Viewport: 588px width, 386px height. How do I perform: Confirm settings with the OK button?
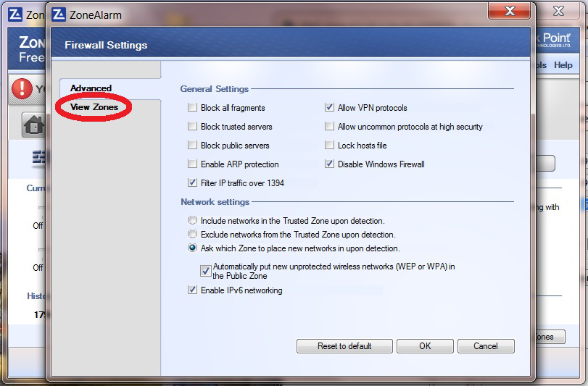pos(425,346)
